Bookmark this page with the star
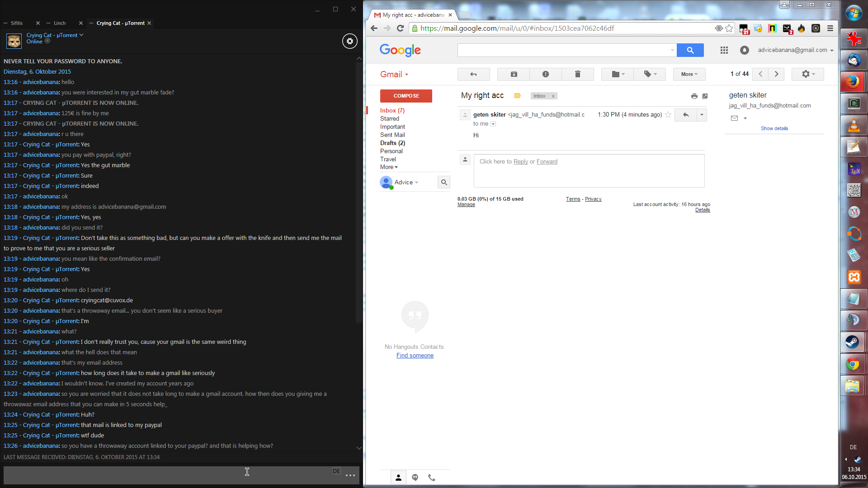This screenshot has width=868, height=488. 729,28
